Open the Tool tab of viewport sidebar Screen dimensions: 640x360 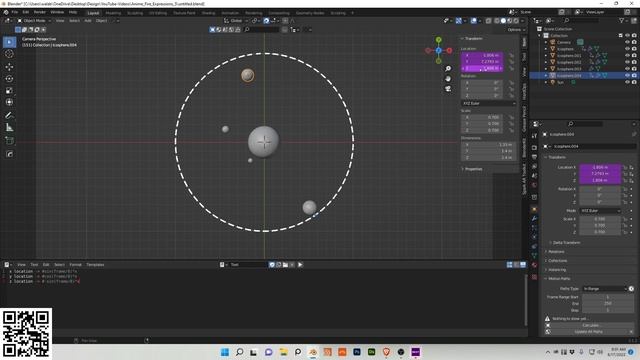524,57
